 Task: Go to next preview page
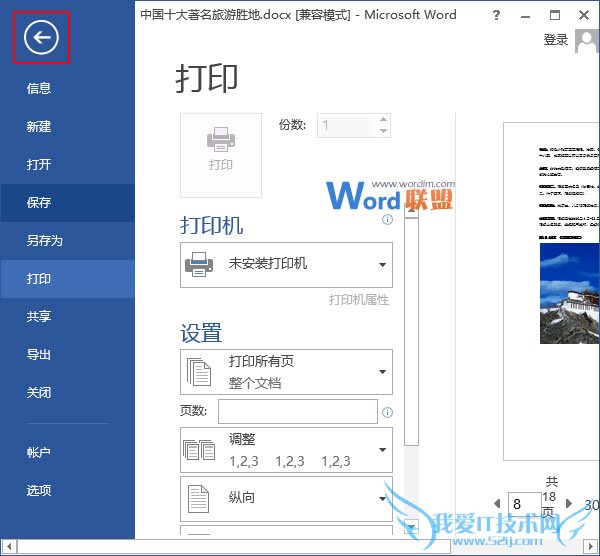[x=568, y=503]
